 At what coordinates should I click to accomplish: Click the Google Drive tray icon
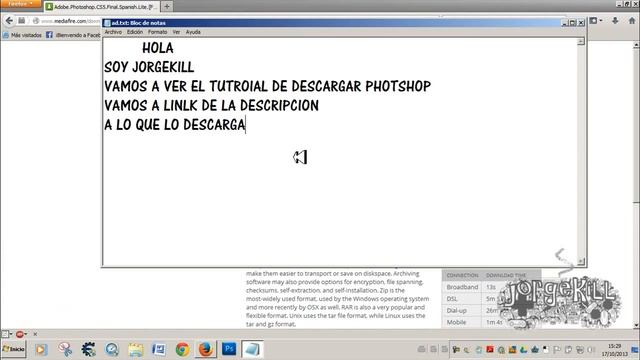point(524,349)
